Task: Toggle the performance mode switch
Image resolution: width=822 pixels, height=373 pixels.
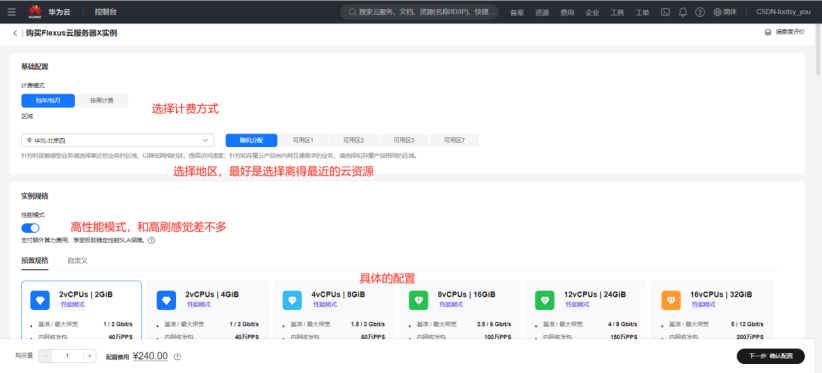Action: [30, 228]
